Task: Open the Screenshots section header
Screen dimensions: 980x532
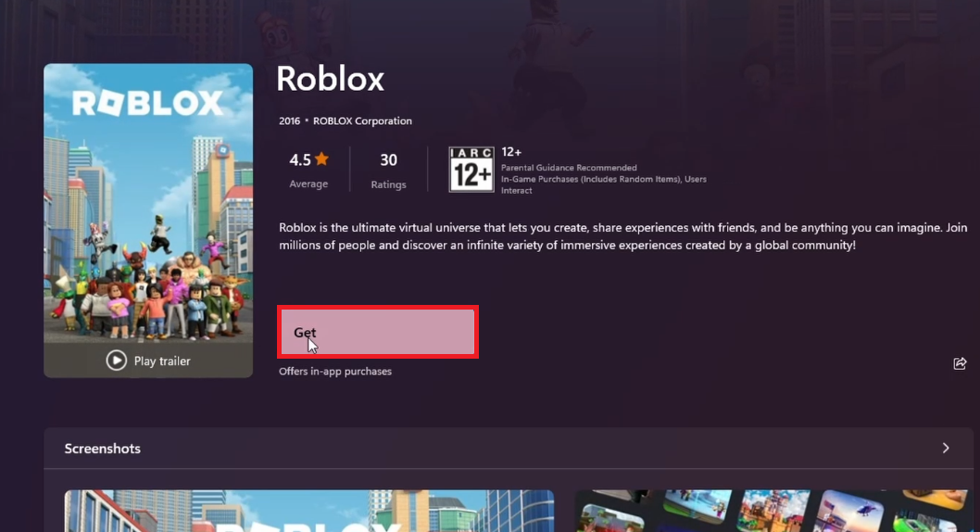Action: 509,449
